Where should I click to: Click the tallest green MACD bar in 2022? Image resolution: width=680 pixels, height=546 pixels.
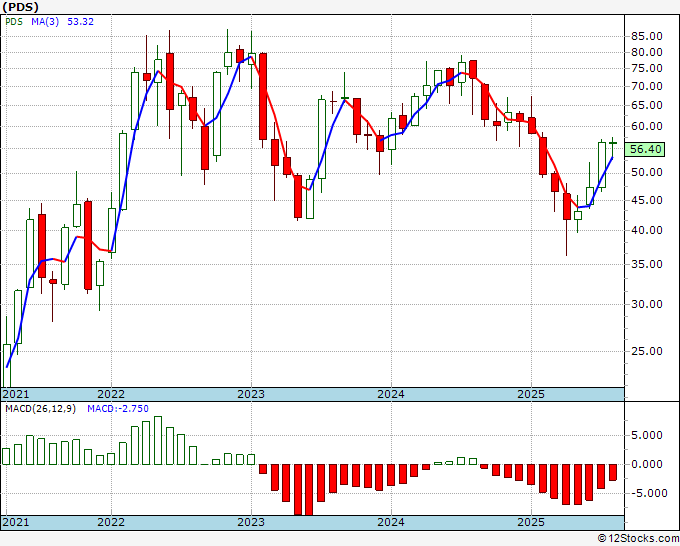(x=158, y=441)
